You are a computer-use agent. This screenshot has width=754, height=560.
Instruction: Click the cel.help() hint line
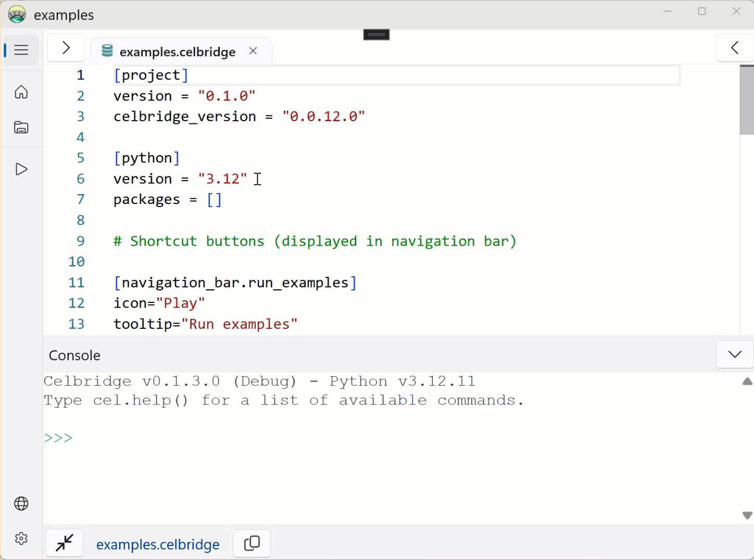tap(284, 400)
